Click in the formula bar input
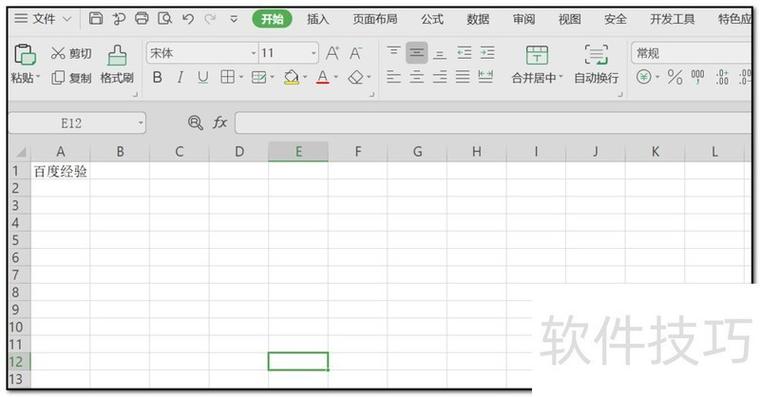This screenshot has height=397, width=760. [x=494, y=123]
